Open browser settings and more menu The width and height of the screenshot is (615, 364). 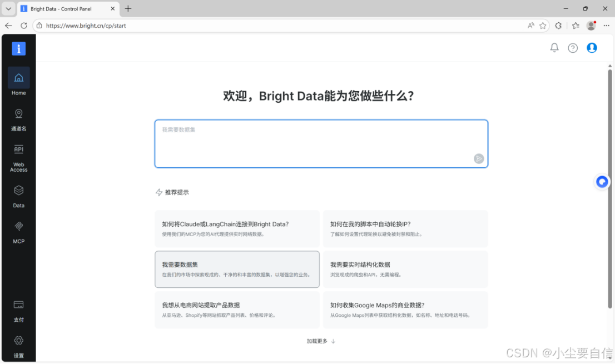606,26
